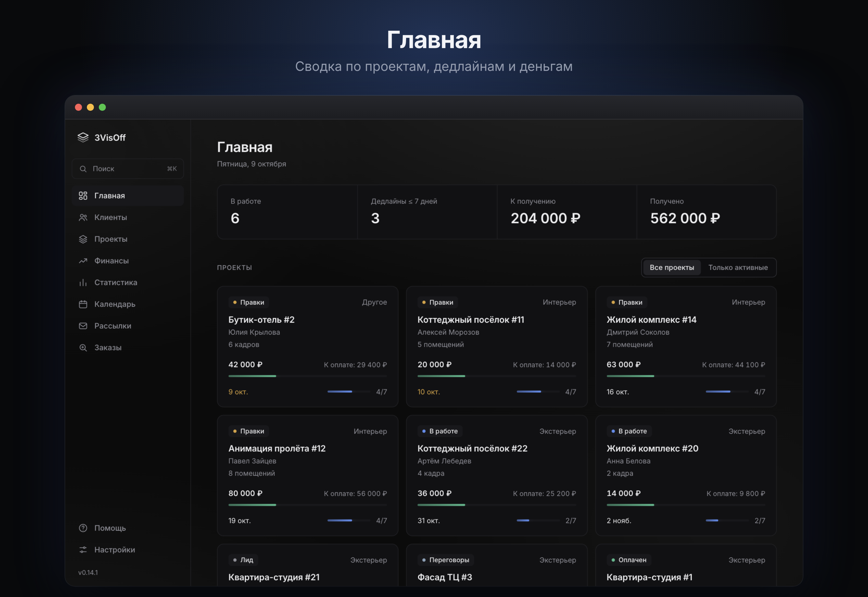The height and width of the screenshot is (597, 868).
Task: Click the Лид badge on Квартира-студия #21
Action: 243,560
